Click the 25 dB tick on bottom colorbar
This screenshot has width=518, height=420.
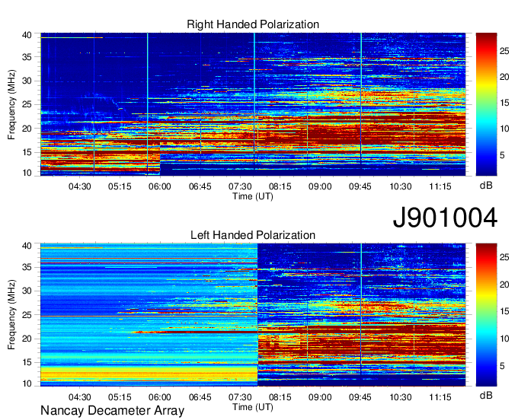[x=504, y=257]
